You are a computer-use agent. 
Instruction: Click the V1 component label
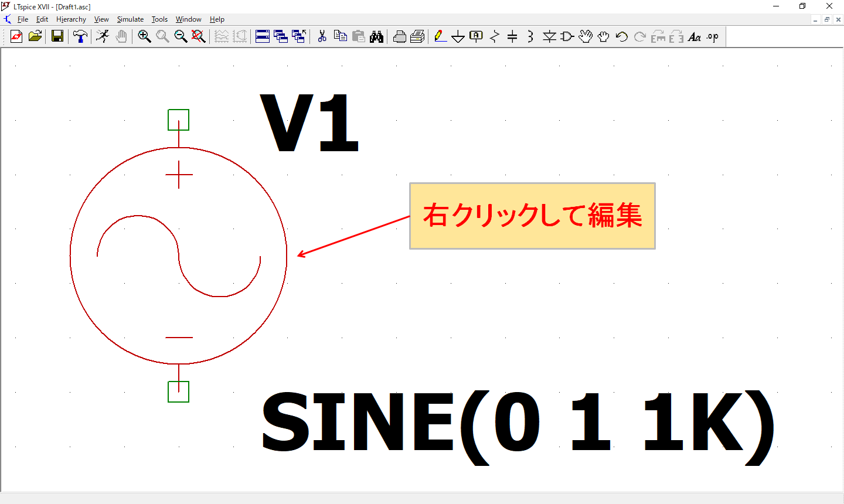tap(309, 124)
